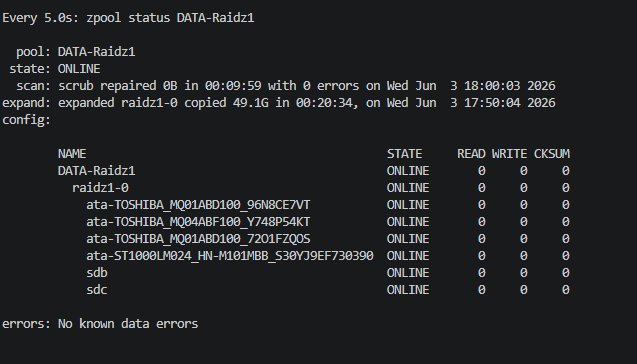This screenshot has height=364, width=637.
Task: Click ONLINE state in the raidz1-0 row
Action: click(x=408, y=188)
